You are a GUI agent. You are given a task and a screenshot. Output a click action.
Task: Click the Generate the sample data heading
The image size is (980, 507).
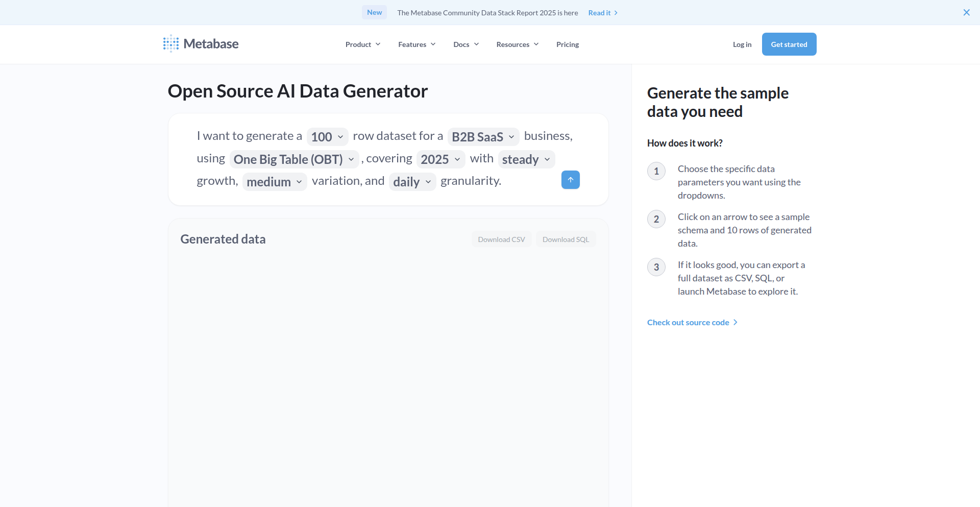pos(718,102)
